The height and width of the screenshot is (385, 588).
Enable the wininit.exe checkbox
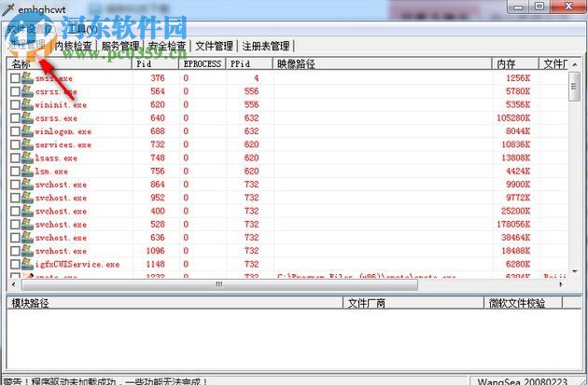coord(15,104)
